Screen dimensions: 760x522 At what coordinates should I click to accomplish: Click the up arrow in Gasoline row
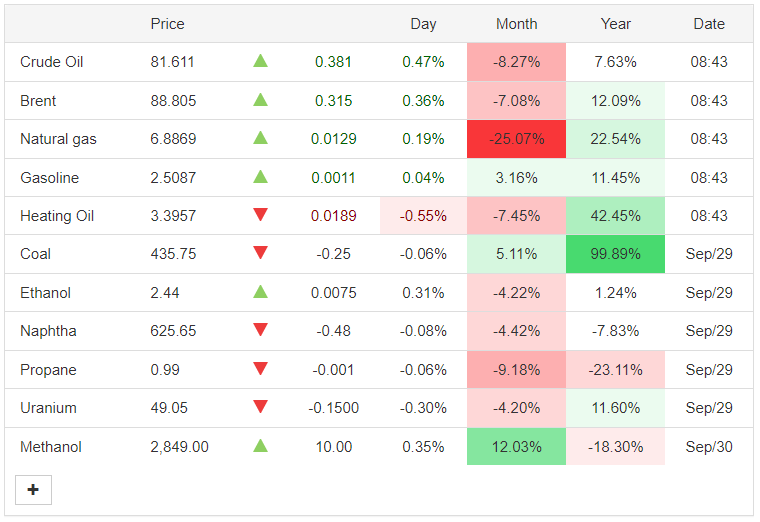260,177
